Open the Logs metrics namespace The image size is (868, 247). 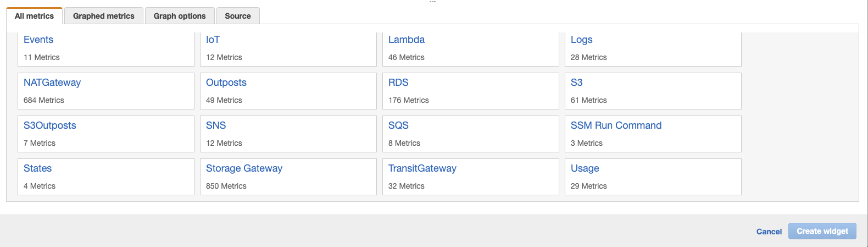pyautogui.click(x=581, y=40)
